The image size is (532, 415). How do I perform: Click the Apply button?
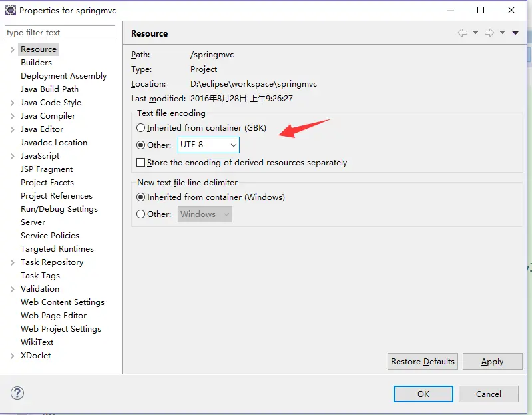492,362
